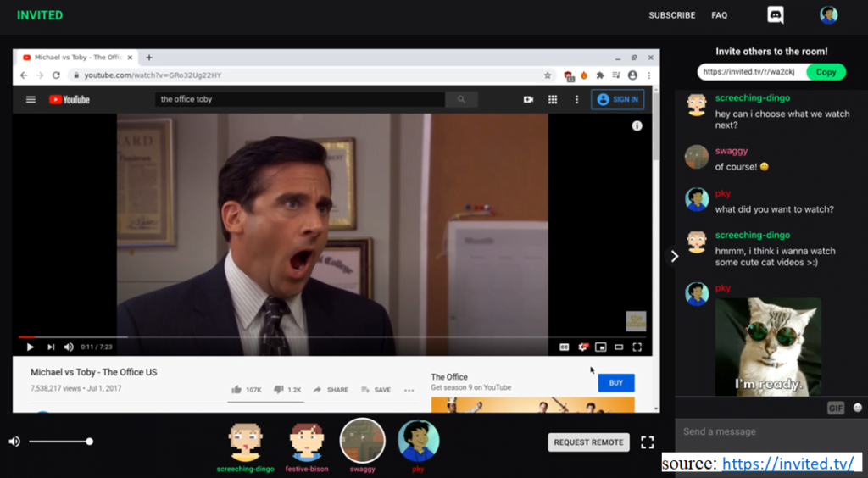Select festive-bison's avatar in the user bar
868x478 pixels.
307,442
